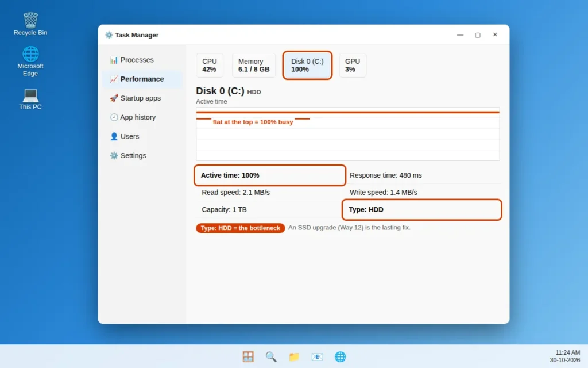The width and height of the screenshot is (588, 368).
Task: Click the Processes bar chart icon
Action: pyautogui.click(x=114, y=60)
